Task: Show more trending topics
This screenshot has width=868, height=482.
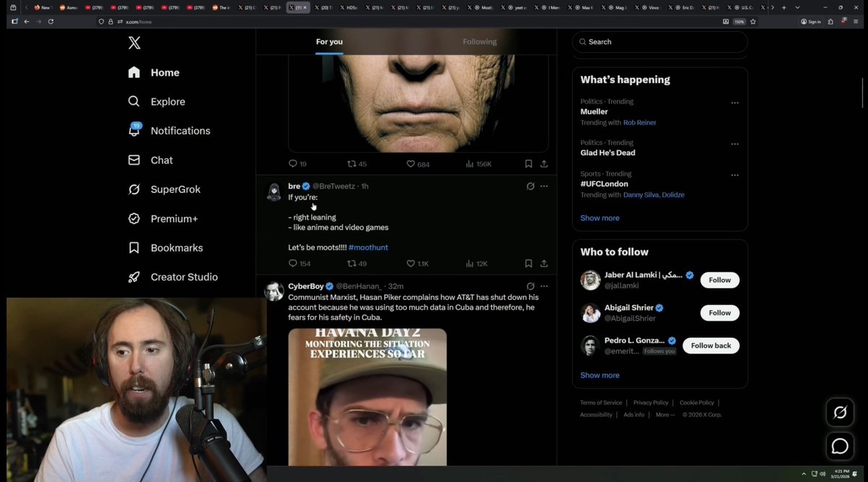Action: 600,218
